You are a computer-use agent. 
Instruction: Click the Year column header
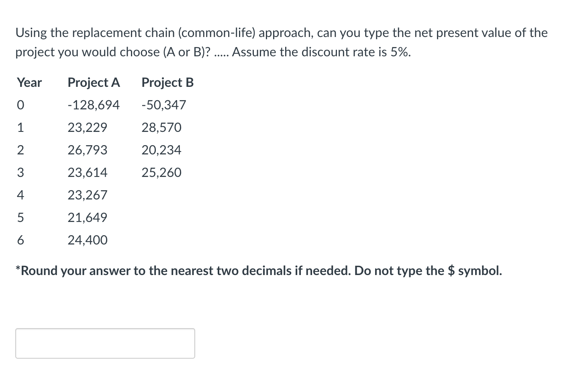(29, 82)
